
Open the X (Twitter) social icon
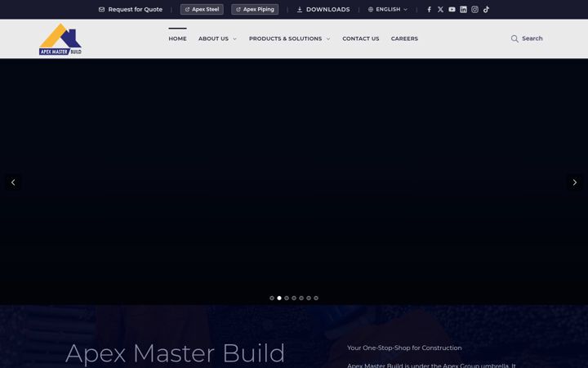click(440, 9)
